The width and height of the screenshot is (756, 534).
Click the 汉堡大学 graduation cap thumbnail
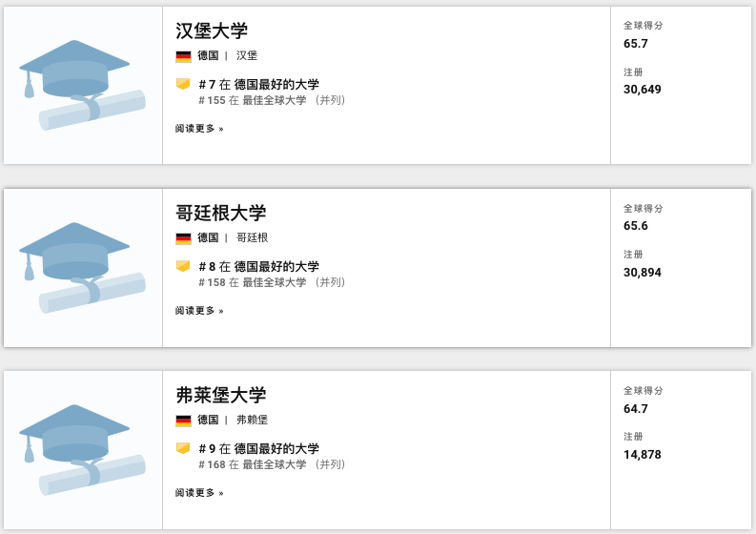tap(83, 85)
